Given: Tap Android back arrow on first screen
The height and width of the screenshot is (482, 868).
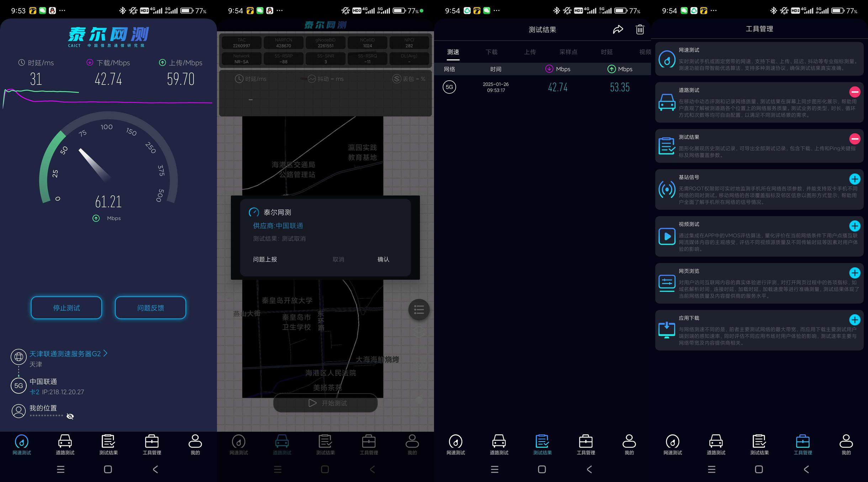Looking at the screenshot, I should [155, 469].
